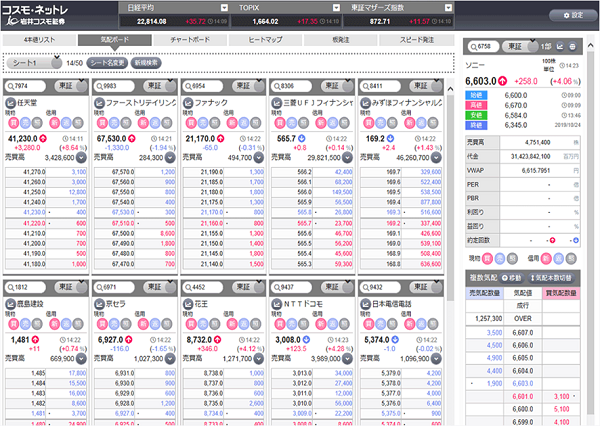Click the blue 売 sell button for 京セラ
600x426 pixels.
coord(114,324)
